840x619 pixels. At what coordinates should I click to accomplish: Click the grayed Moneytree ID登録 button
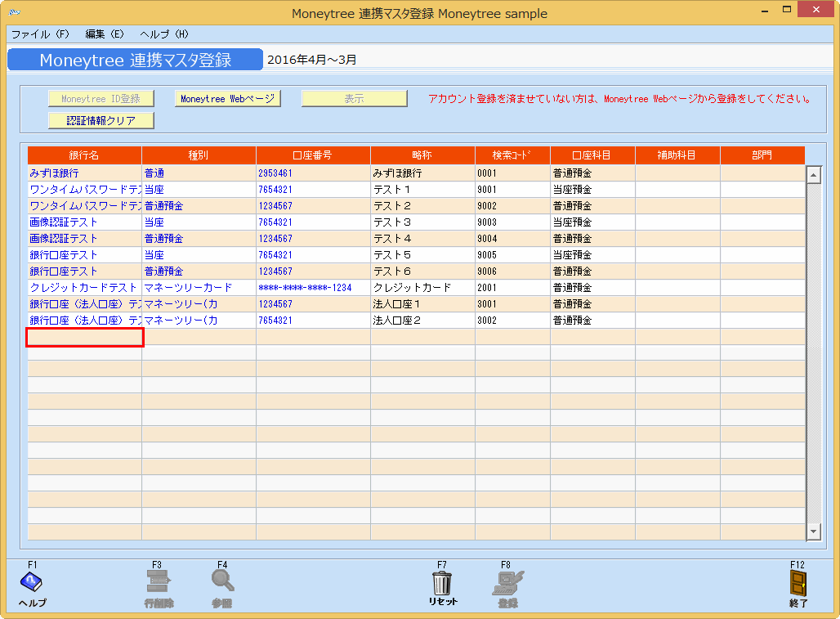coord(100,97)
